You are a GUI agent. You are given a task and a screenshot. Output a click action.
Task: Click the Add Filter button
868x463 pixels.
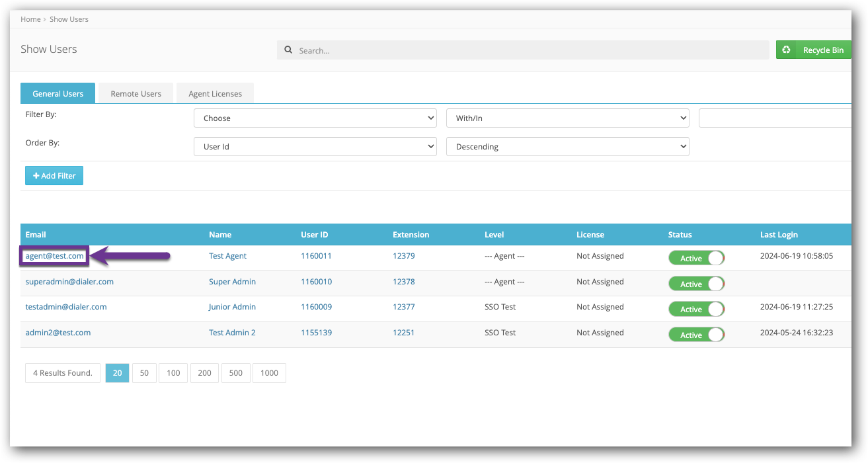pos(54,176)
